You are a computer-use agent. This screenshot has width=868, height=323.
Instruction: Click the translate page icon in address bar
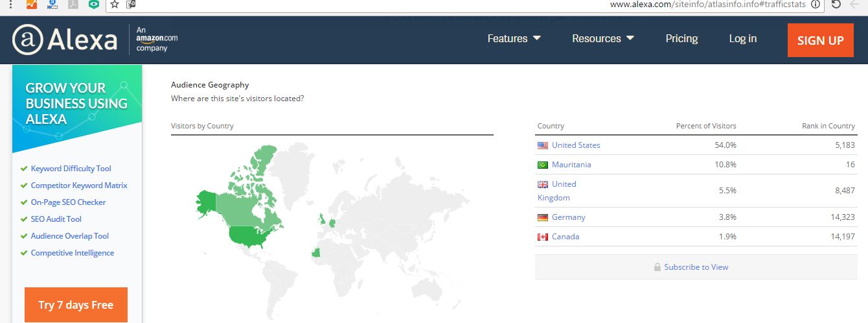[131, 4]
